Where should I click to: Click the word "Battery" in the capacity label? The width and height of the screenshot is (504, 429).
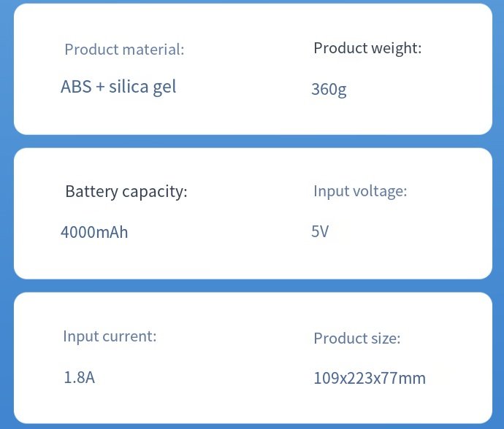pyautogui.click(x=91, y=192)
